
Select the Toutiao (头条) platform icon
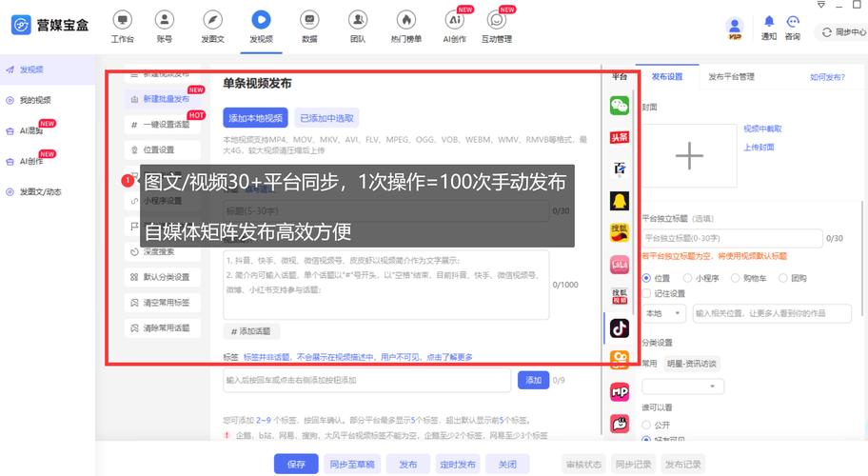(620, 137)
